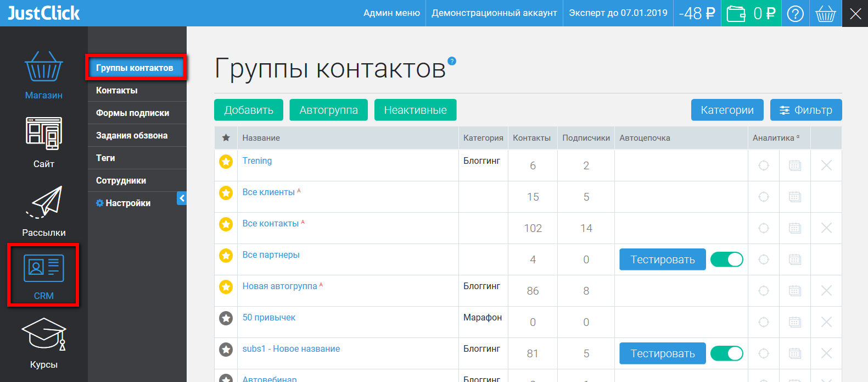Viewport: 868px width, 382px height.
Task: Delete the Trening group
Action: [826, 165]
